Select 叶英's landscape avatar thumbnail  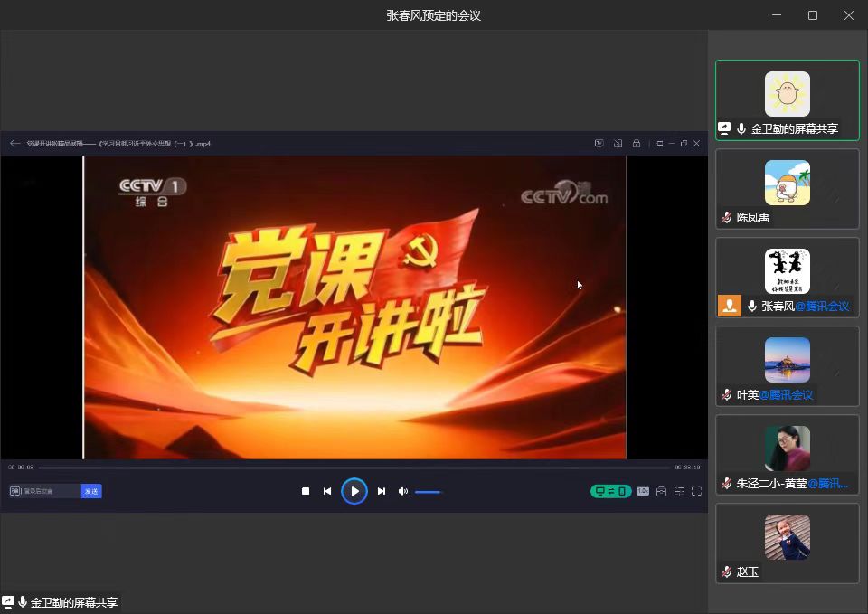[788, 360]
